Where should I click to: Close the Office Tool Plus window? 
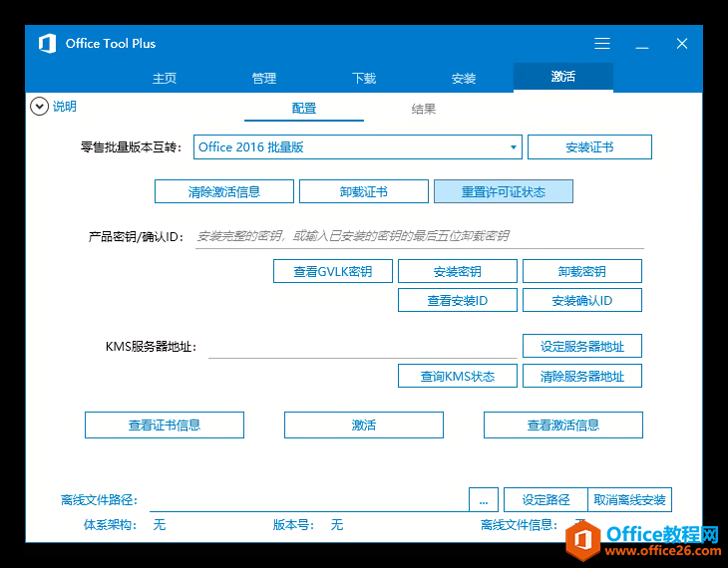tap(681, 44)
